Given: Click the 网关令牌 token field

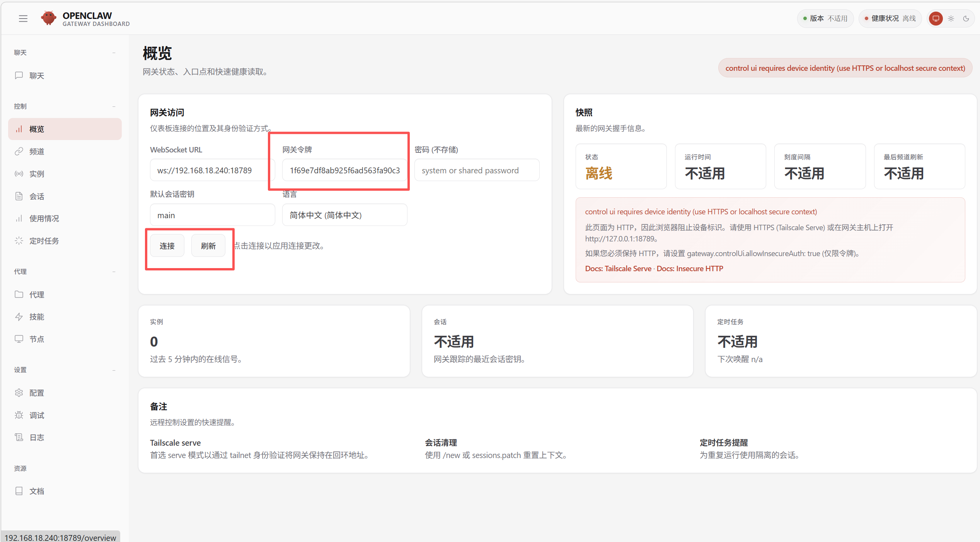Looking at the screenshot, I should pyautogui.click(x=344, y=171).
